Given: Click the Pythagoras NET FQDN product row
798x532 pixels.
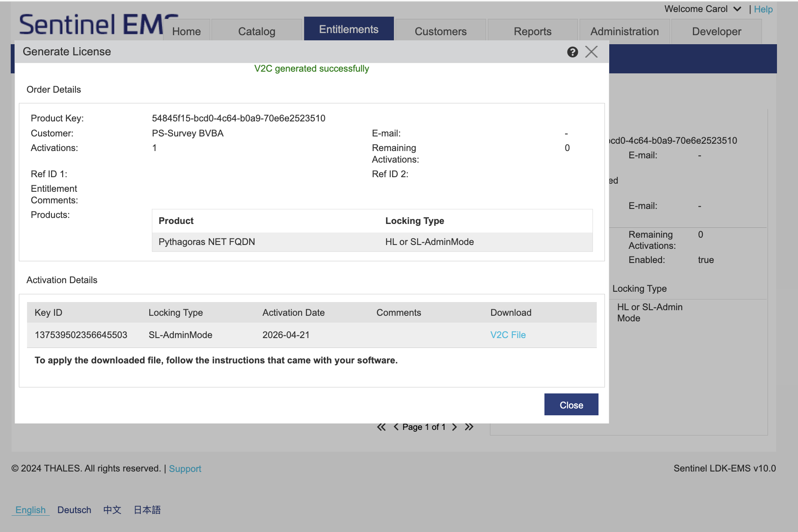Looking at the screenshot, I should pos(372,242).
